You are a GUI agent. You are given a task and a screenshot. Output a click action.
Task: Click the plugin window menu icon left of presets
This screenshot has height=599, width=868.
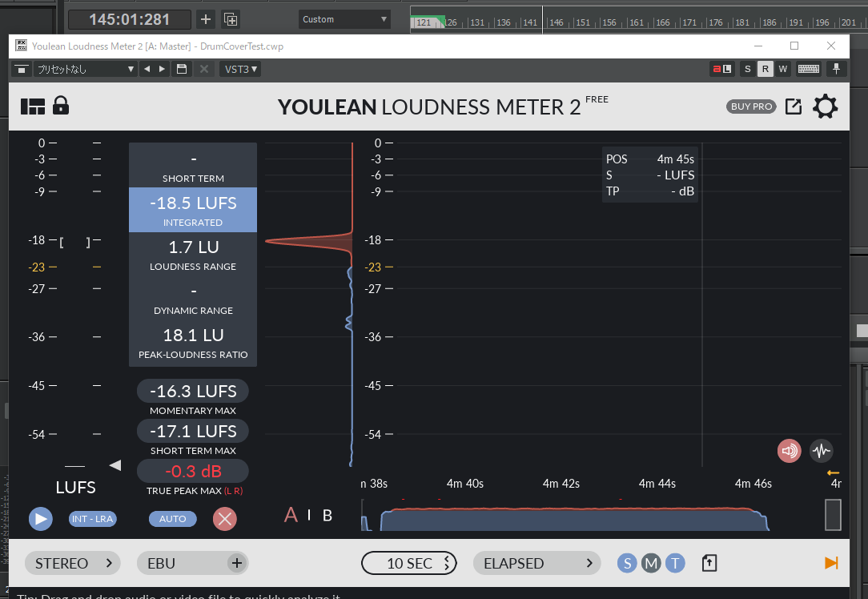[x=21, y=69]
